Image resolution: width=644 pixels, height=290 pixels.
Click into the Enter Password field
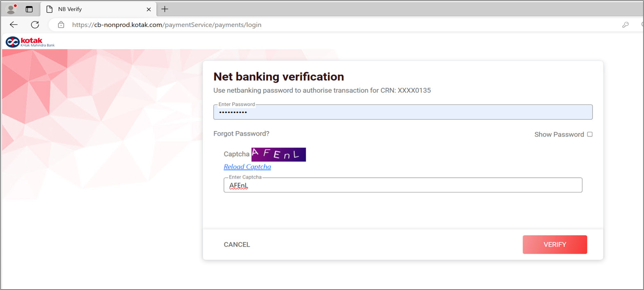pyautogui.click(x=402, y=112)
